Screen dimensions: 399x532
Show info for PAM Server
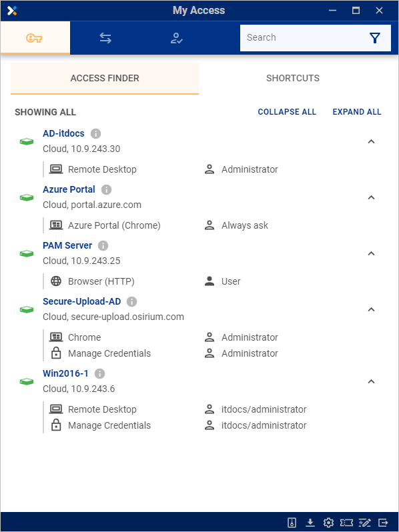[x=103, y=245]
